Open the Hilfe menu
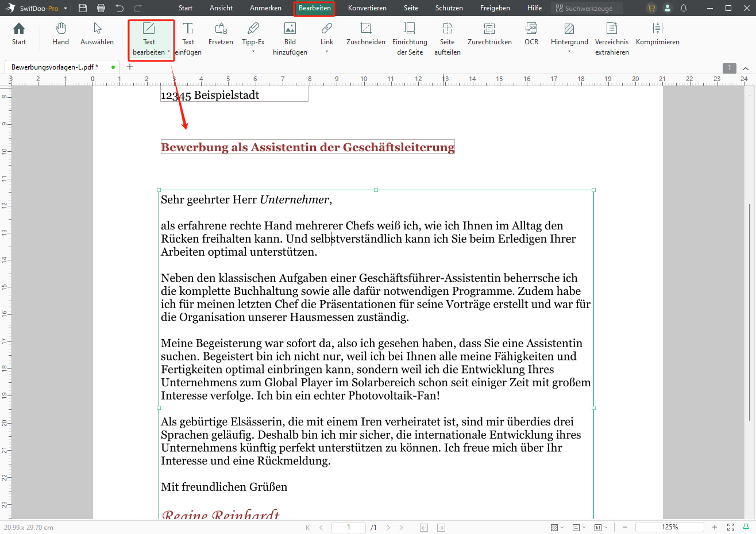The height and width of the screenshot is (534, 756). (x=535, y=8)
